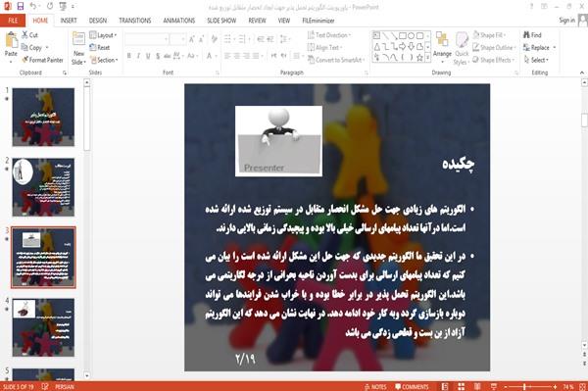Pick the five-point star shape

419,58
